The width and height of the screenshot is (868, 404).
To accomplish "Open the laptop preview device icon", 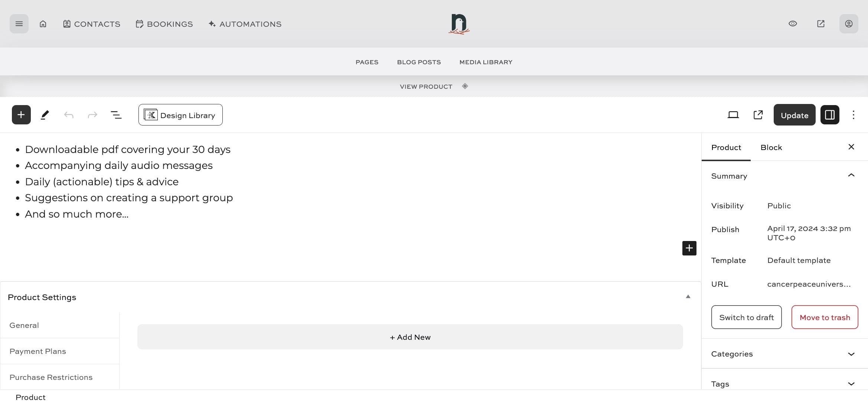I will [x=733, y=115].
